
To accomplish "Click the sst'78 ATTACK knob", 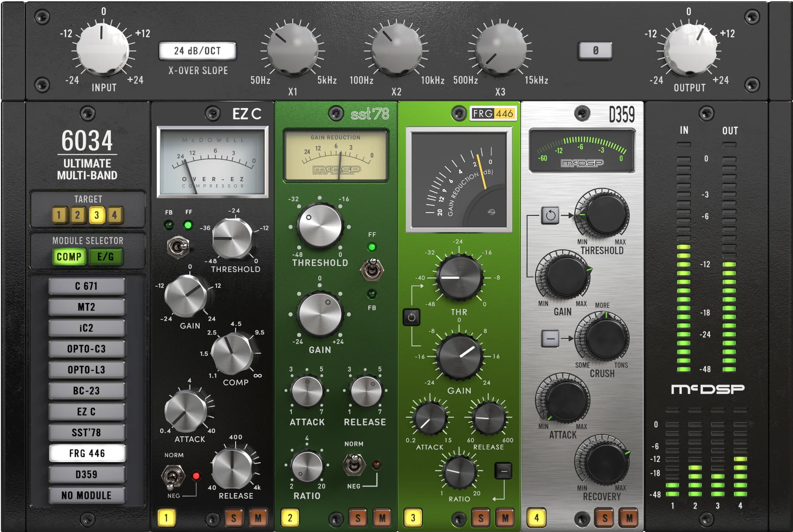I will [307, 392].
